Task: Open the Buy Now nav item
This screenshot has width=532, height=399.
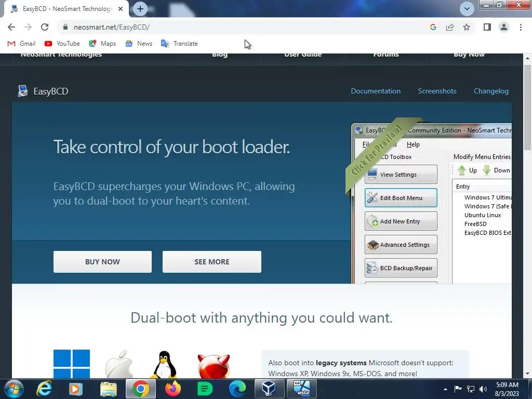Action: pyautogui.click(x=469, y=55)
